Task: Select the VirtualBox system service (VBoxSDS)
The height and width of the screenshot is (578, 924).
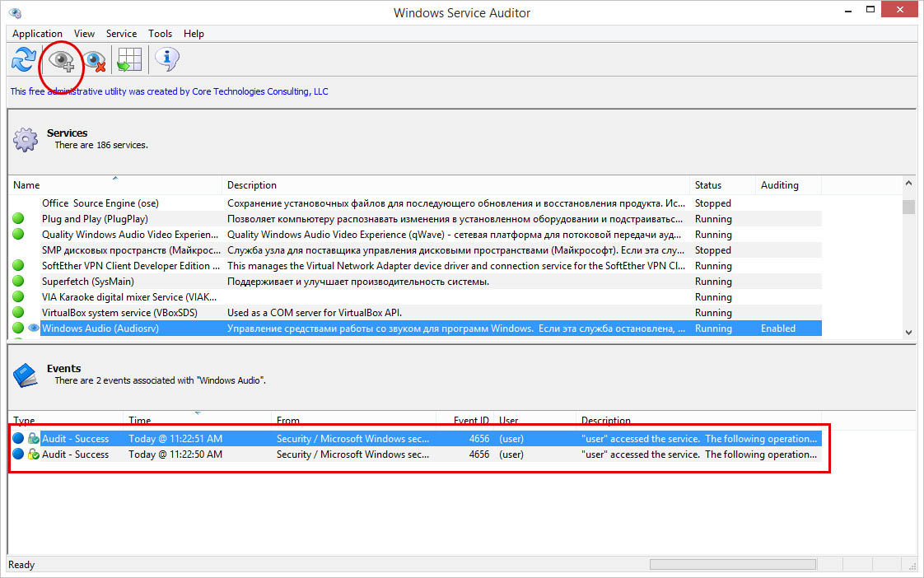Action: pos(415,312)
